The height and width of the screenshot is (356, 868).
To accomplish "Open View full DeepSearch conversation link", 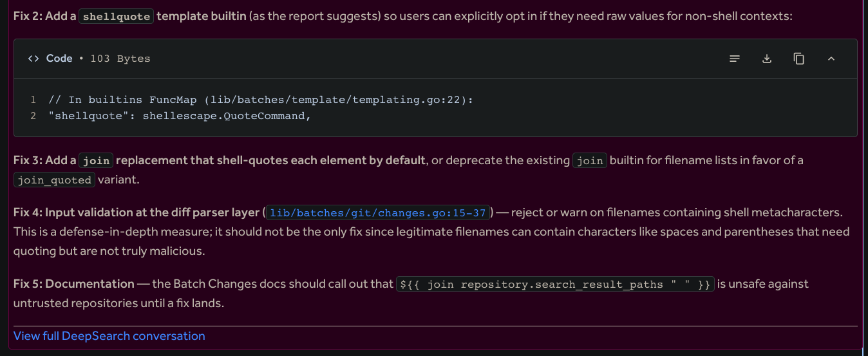I will tap(109, 336).
